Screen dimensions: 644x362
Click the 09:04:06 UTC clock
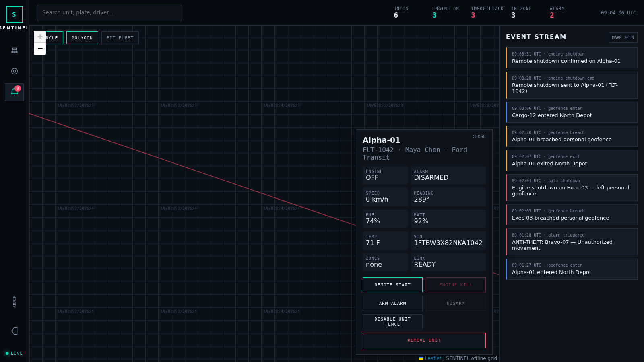618,13
